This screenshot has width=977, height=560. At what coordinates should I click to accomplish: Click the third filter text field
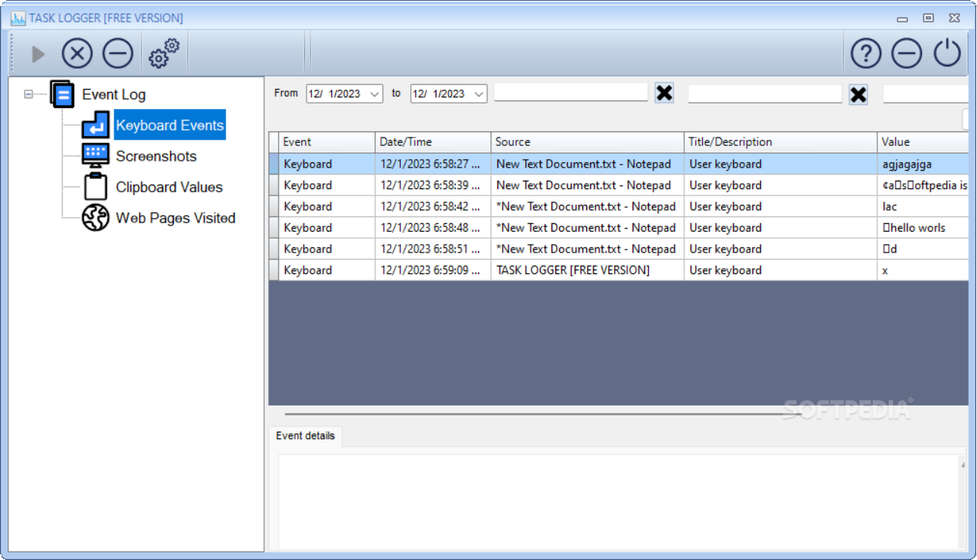925,93
